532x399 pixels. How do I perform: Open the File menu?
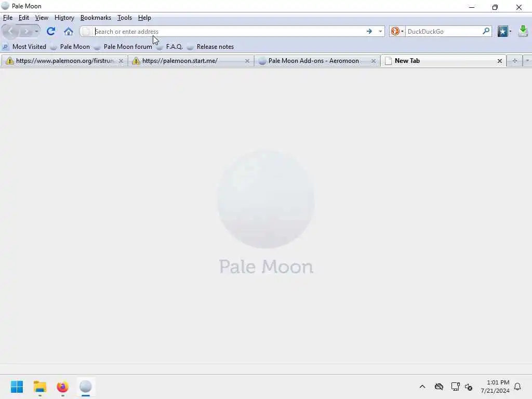7,18
